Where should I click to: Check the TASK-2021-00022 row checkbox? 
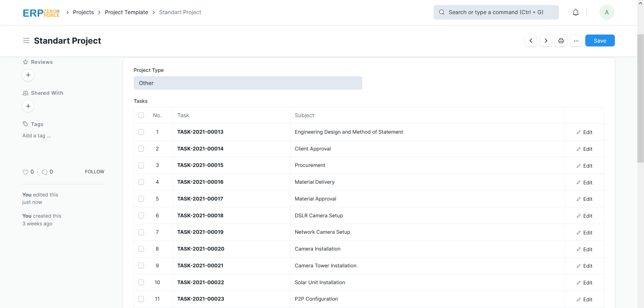(141, 282)
